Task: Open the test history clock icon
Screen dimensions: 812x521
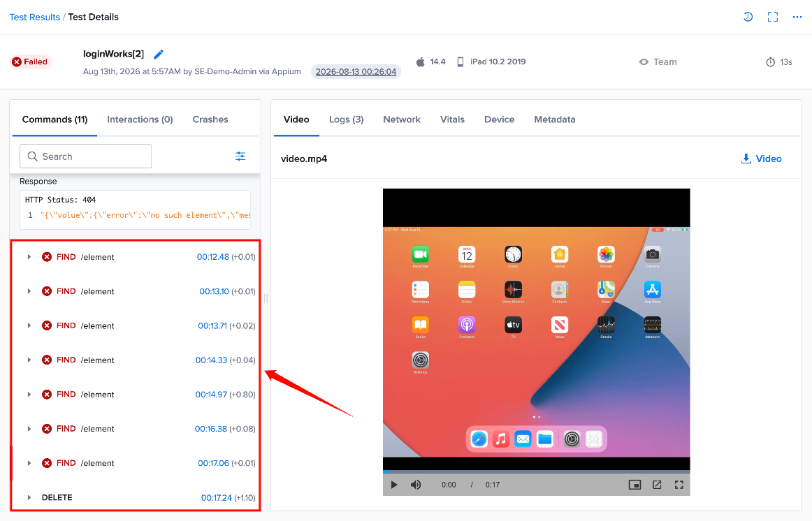Action: coord(748,17)
